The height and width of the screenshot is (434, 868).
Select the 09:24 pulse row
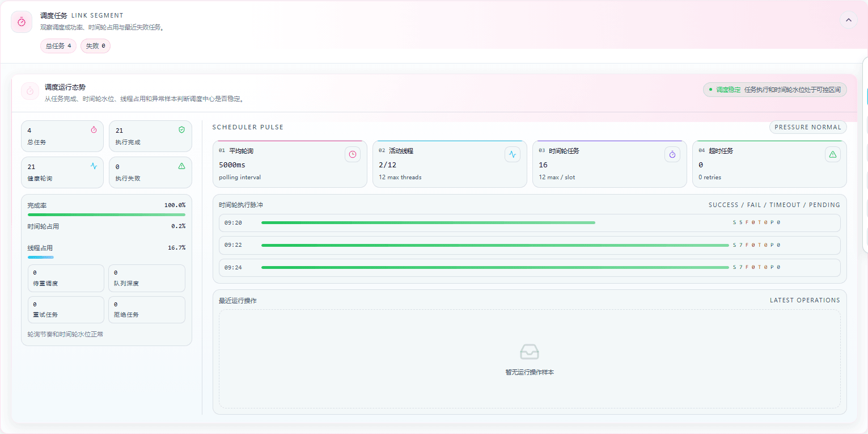(530, 267)
